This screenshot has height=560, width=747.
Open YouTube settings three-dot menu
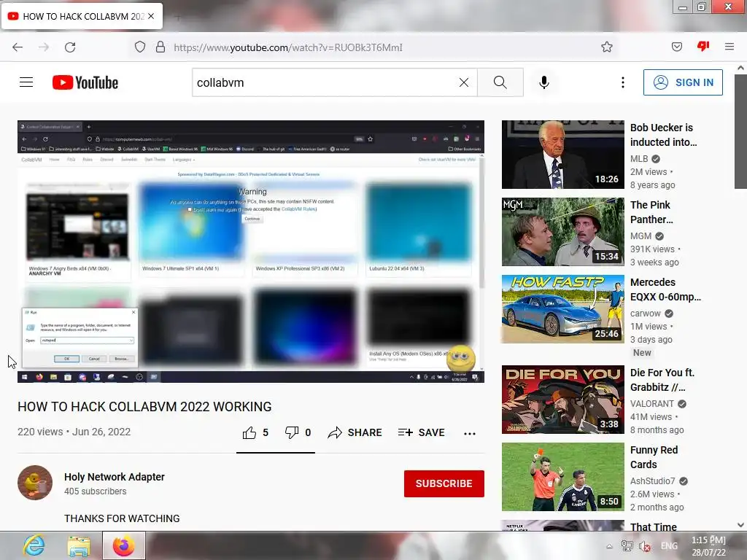click(x=623, y=82)
